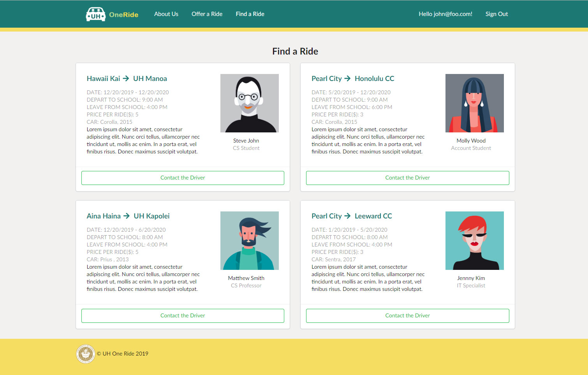Click Molly Wood's profile image
Viewport: 588px width, 375px height.
(474, 103)
